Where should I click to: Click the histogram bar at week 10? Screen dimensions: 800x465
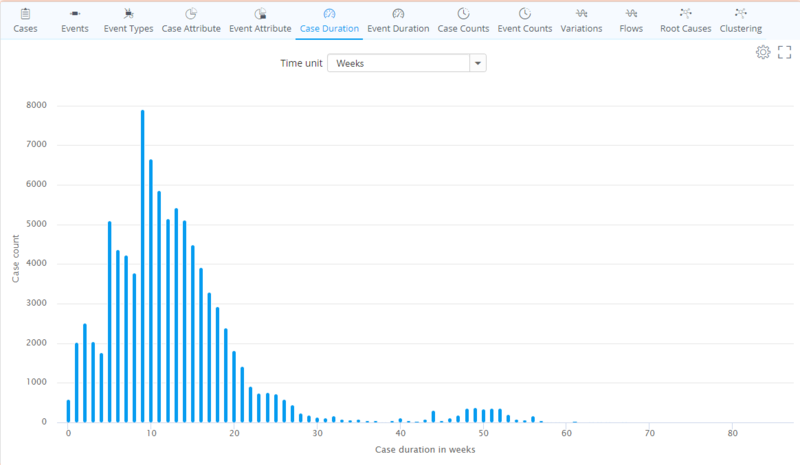151,291
